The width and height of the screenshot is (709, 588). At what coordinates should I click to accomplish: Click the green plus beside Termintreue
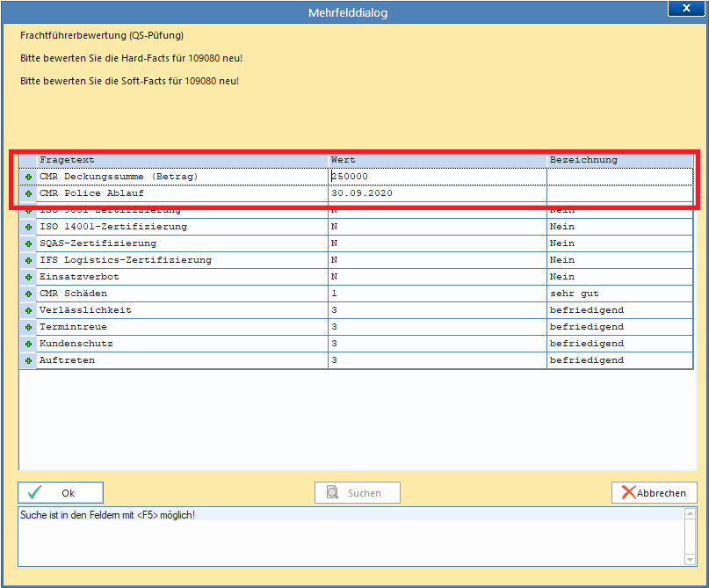point(28,328)
